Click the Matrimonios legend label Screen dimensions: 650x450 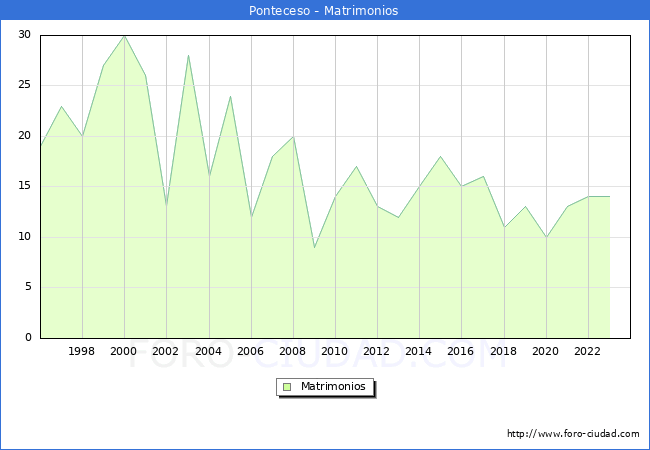[333, 386]
